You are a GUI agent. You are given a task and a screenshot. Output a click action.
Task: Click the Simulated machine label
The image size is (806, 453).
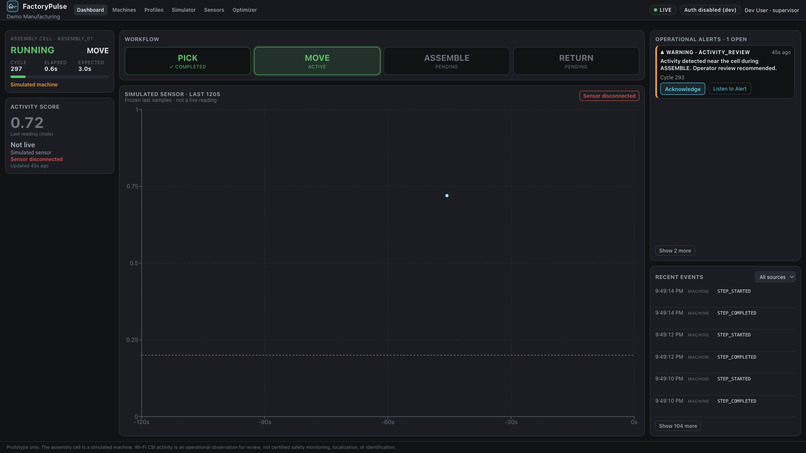tap(34, 85)
